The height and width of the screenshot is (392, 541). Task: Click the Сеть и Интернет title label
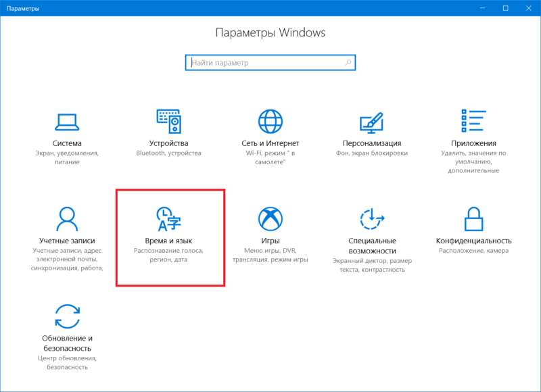(x=270, y=143)
